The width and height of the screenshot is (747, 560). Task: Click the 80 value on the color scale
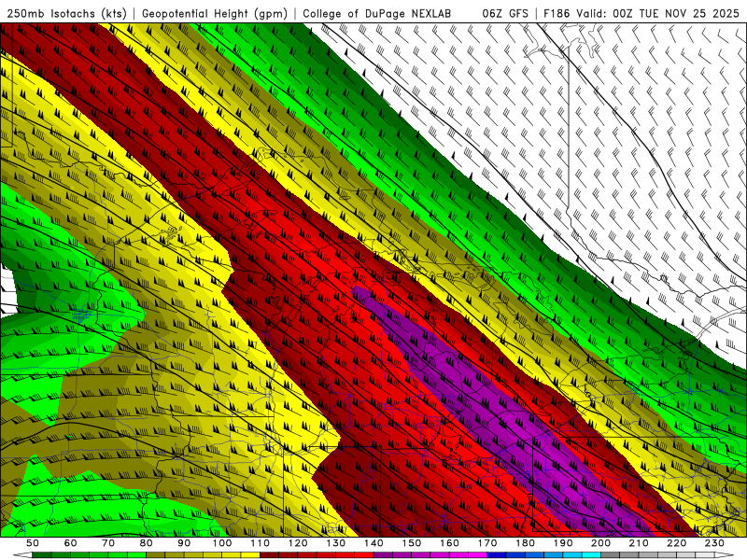147,543
